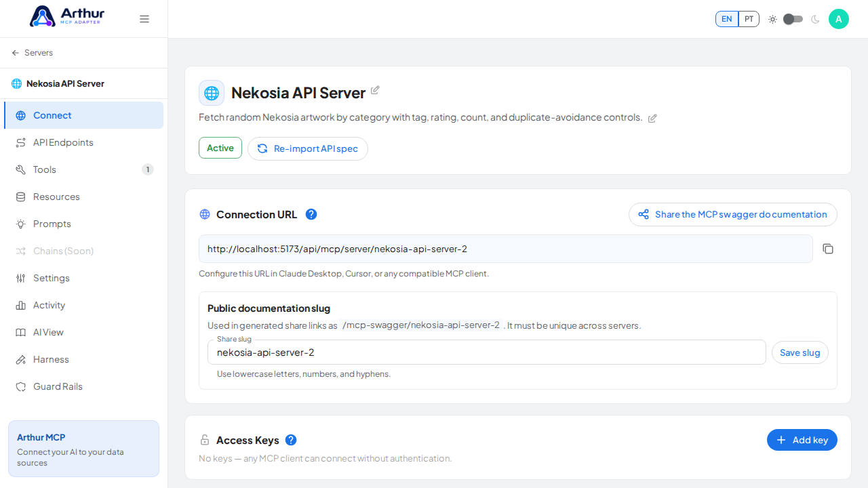Screen dimensions: 868x488
Task: Click the Connection URL globe icon
Action: click(x=205, y=214)
